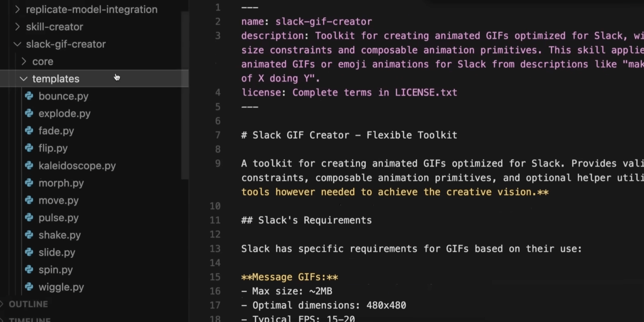Click the Python icon beside move.py
The height and width of the screenshot is (322, 644).
(x=29, y=200)
